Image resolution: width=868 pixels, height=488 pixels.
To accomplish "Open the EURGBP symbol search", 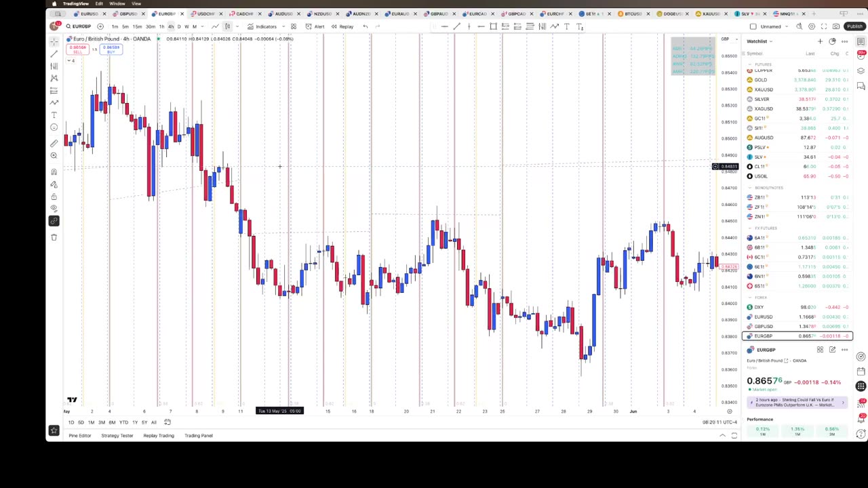I will tap(78, 26).
